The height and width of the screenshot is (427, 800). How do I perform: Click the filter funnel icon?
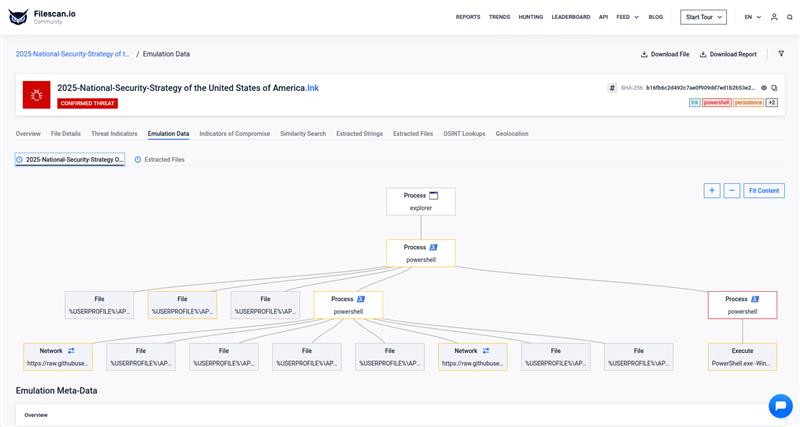[781, 54]
